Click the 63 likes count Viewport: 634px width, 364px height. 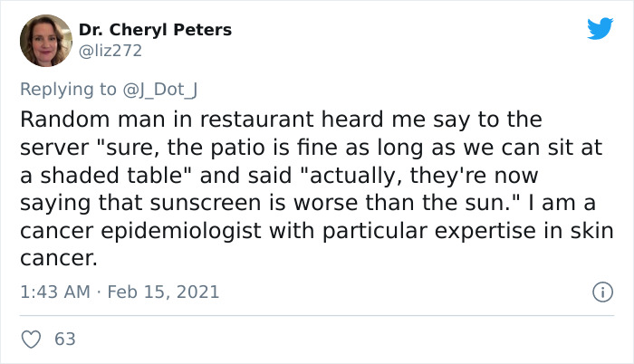coord(65,340)
